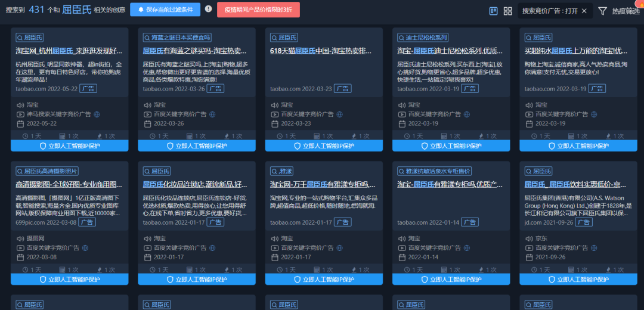The height and width of the screenshot is (310, 644).
Task: Click the 摄图网 advertiser name
Action: click(x=35, y=238)
